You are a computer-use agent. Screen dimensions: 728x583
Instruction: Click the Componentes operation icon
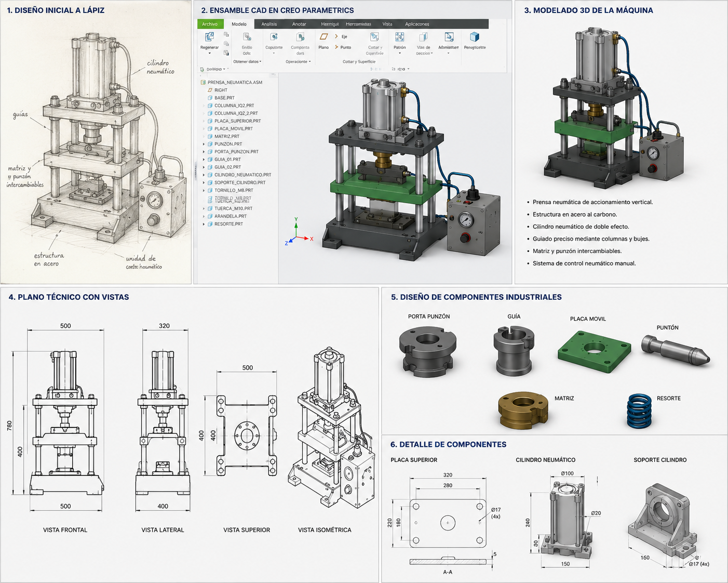pos(300,37)
